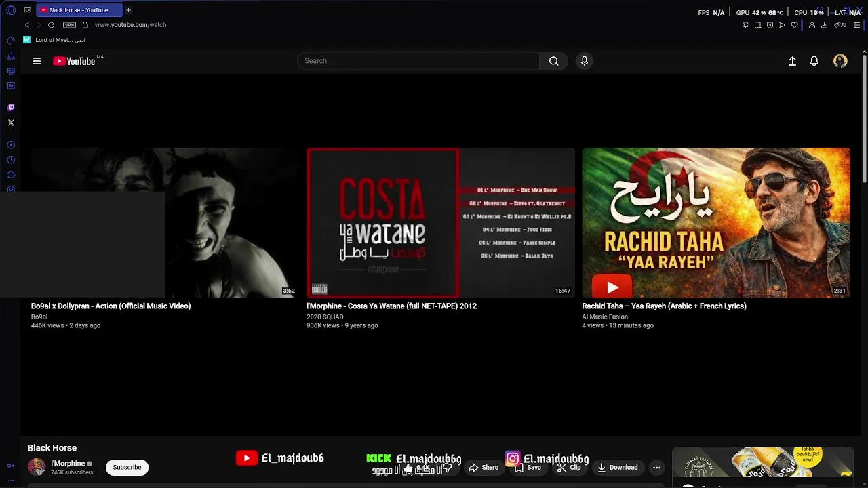Open title 'l'Morphine - Costa Ya Watane'

coord(391,306)
